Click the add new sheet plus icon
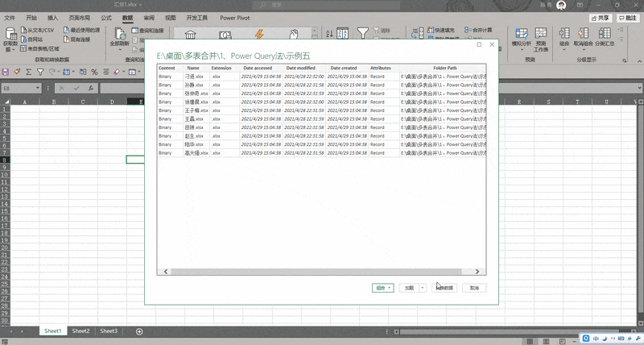 pyautogui.click(x=139, y=331)
